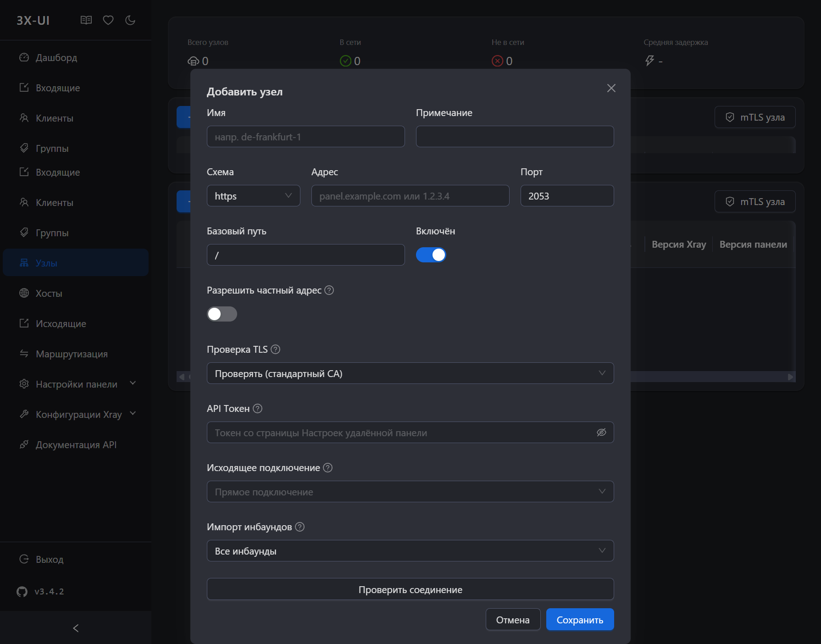Open the first Входящие sidebar item
Viewport: 821px width, 644px height.
(76, 88)
